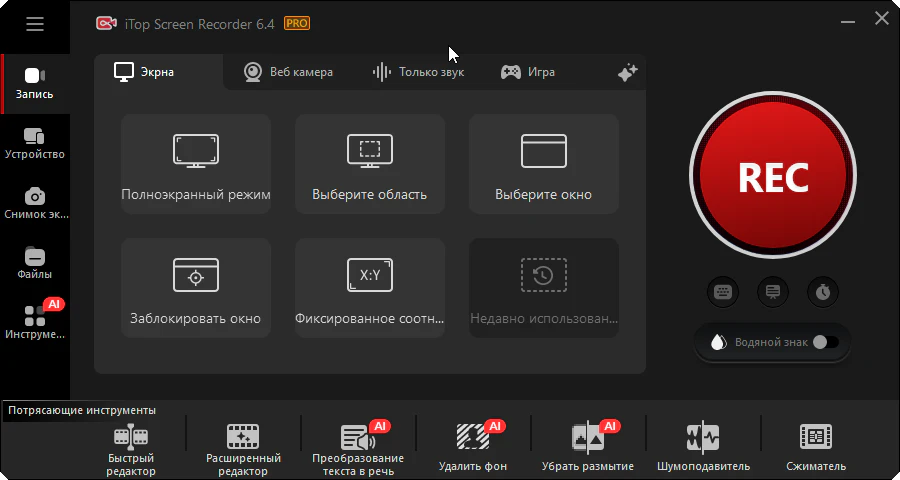Choose the Выберите область option
The image size is (900, 480).
coord(369,164)
